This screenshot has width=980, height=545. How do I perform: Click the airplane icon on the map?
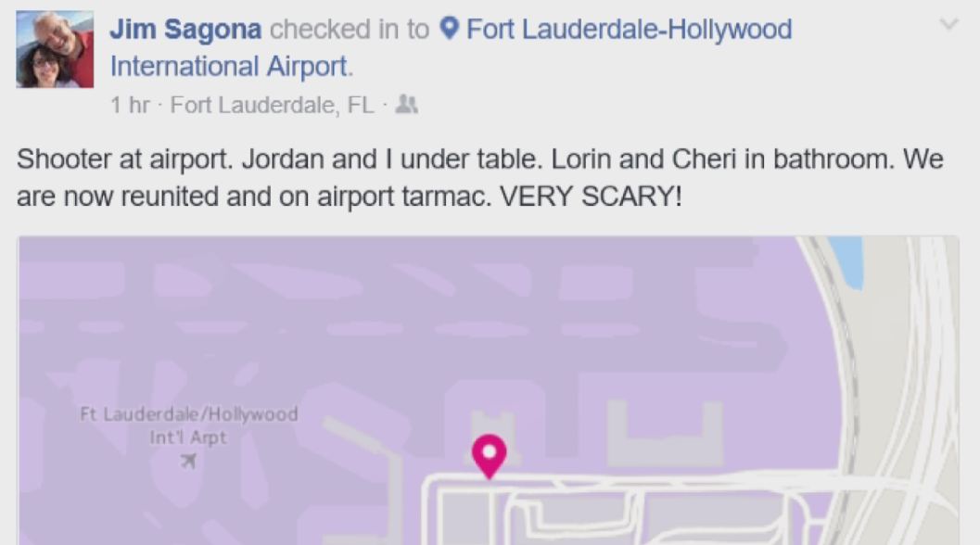[189, 461]
